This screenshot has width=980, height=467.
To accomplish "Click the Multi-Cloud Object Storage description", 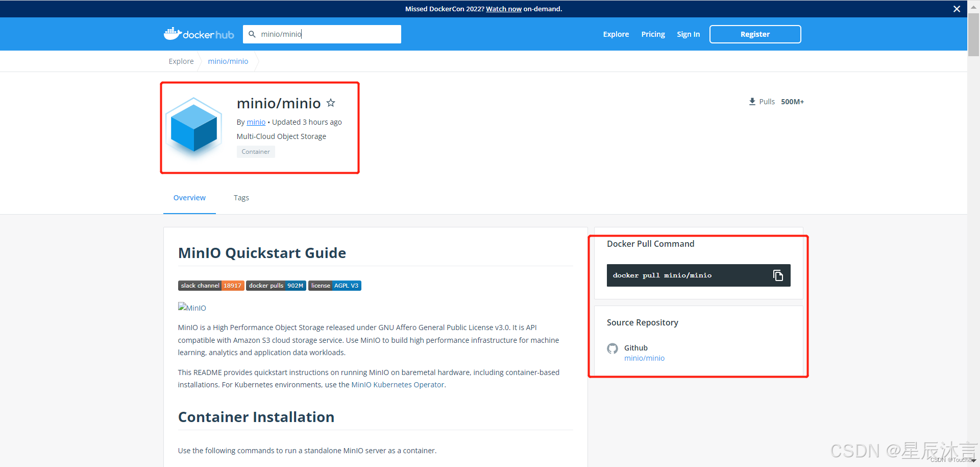I will [x=281, y=136].
